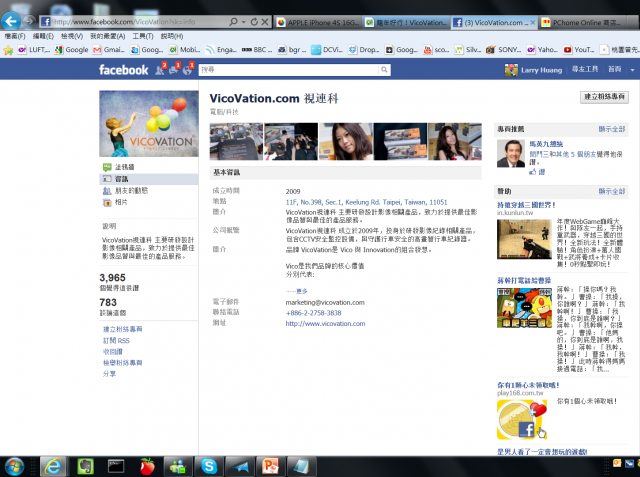Open the BBC bookmark
640x477 pixels.
257,50
